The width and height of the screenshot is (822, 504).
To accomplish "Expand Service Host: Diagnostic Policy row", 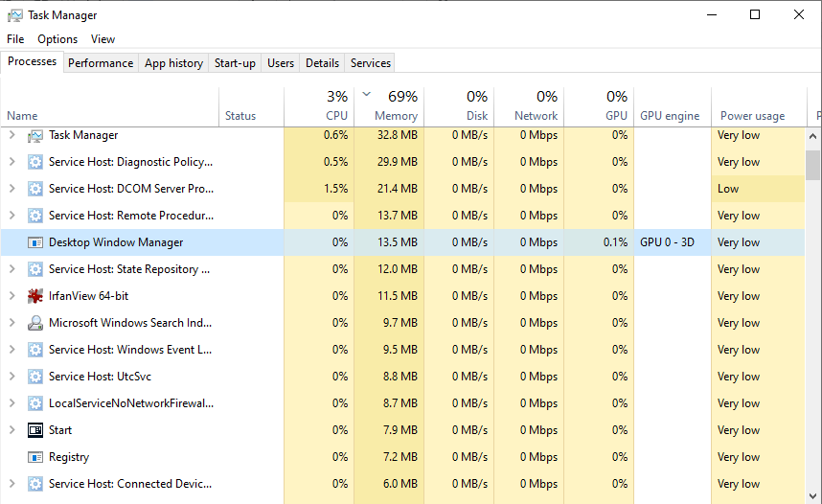I will (12, 162).
